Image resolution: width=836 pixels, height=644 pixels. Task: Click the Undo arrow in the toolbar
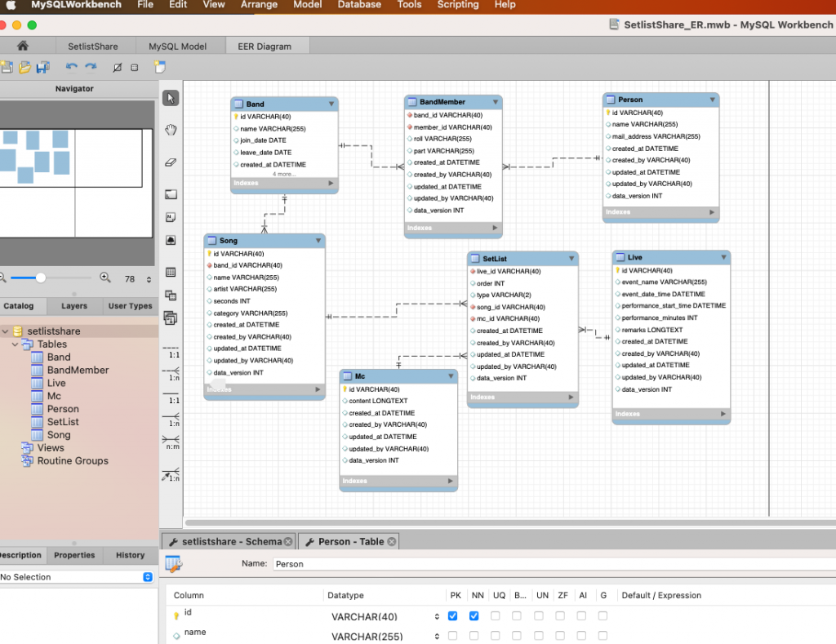pos(71,67)
